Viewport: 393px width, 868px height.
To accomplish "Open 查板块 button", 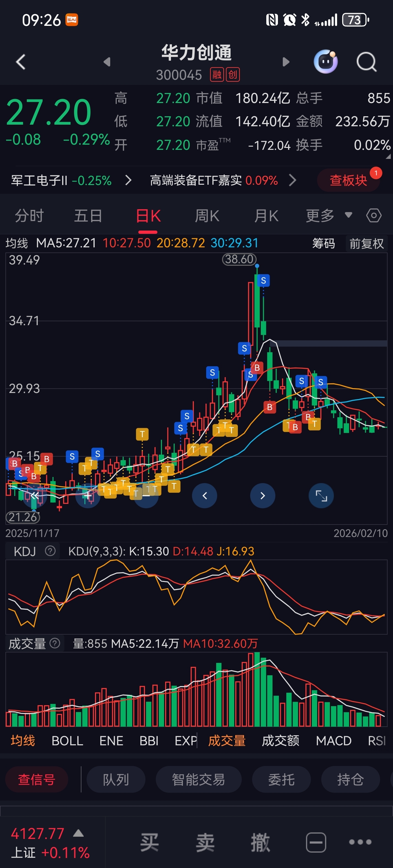I will point(348,180).
